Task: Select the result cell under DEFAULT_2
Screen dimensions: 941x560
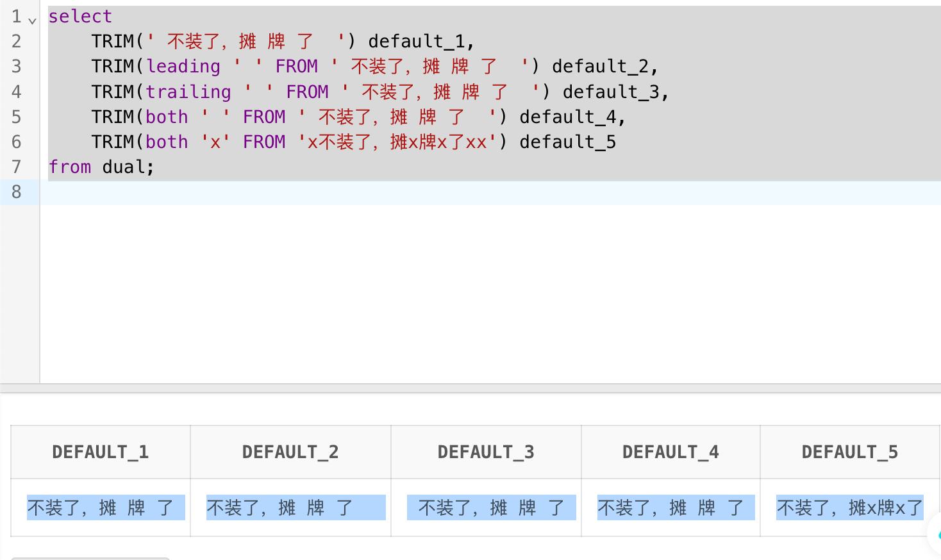Action: click(x=290, y=507)
